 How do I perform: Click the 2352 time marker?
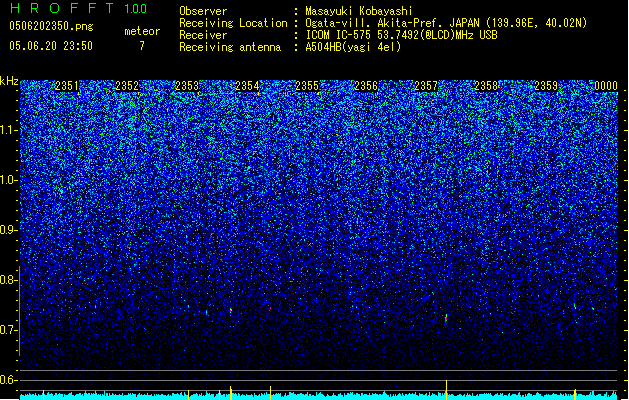pos(127,86)
